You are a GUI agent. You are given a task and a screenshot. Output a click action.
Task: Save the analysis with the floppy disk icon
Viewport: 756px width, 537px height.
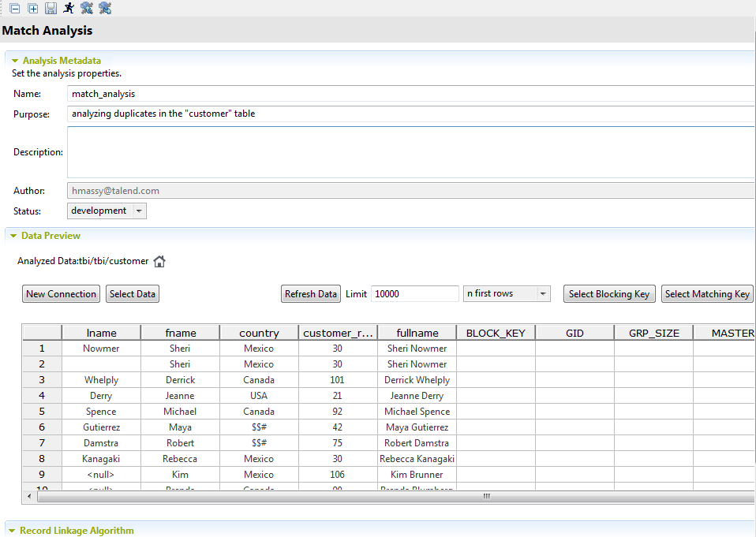[51, 9]
